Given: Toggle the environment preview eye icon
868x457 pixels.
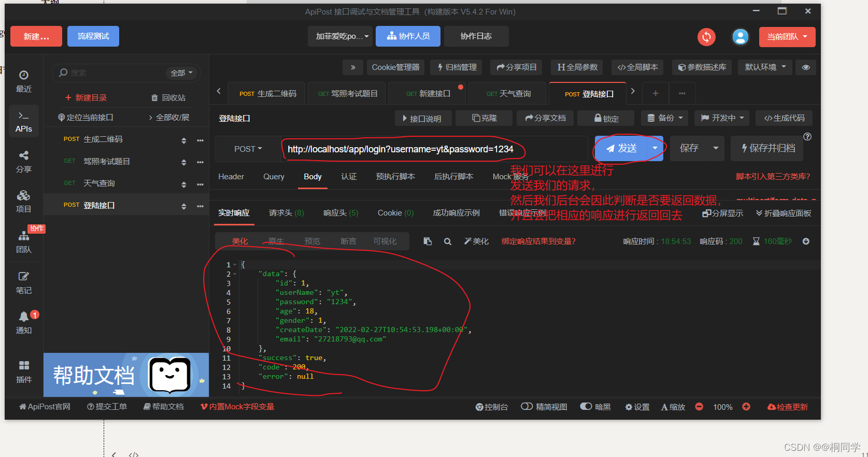Looking at the screenshot, I should click(806, 67).
